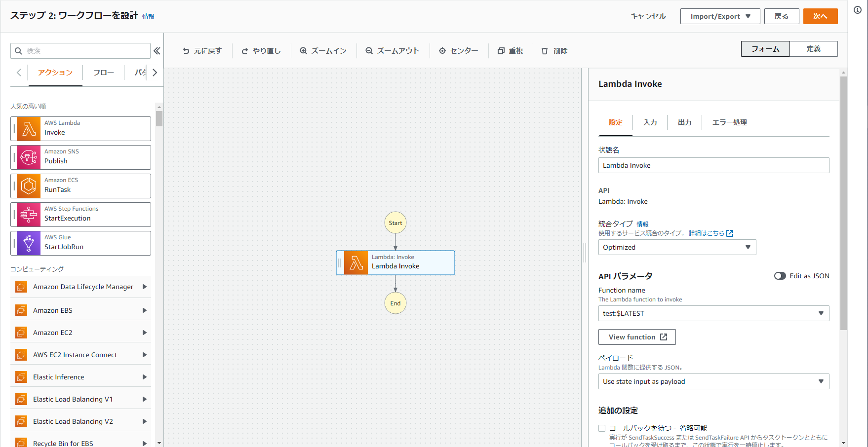Switch to the エラー処理 tab
This screenshot has height=447, width=868.
click(x=729, y=122)
